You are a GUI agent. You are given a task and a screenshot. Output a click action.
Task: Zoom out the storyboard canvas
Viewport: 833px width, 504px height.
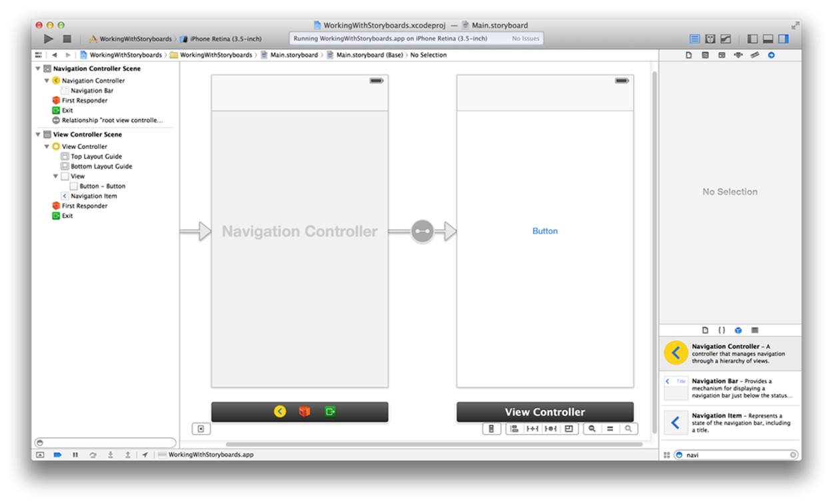pyautogui.click(x=592, y=429)
